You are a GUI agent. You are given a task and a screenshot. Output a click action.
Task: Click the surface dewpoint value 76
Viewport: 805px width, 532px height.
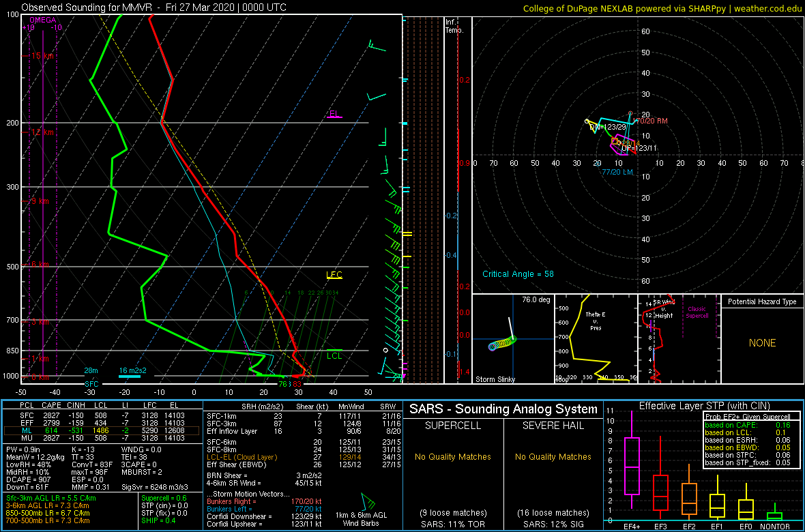pyautogui.click(x=282, y=383)
